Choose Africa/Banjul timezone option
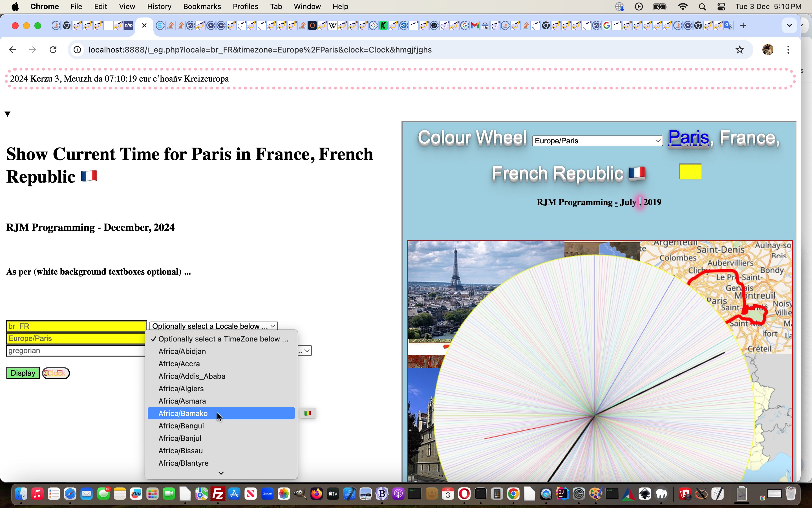This screenshot has width=812, height=508. pyautogui.click(x=221, y=439)
